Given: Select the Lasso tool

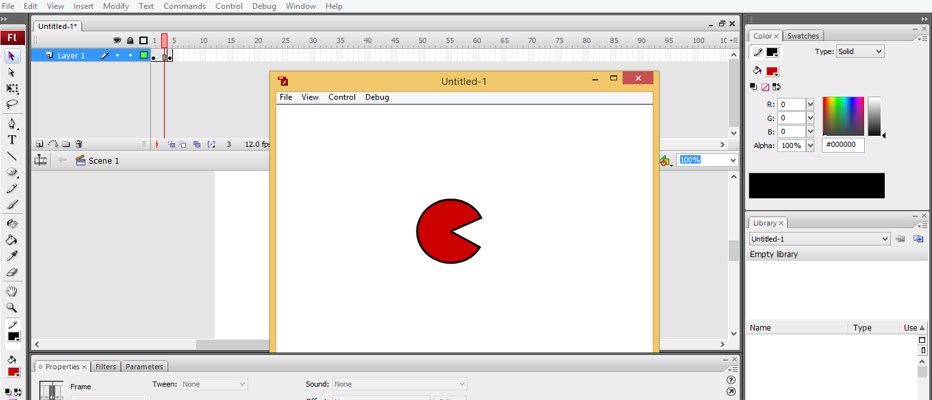Looking at the screenshot, I should pyautogui.click(x=11, y=104).
